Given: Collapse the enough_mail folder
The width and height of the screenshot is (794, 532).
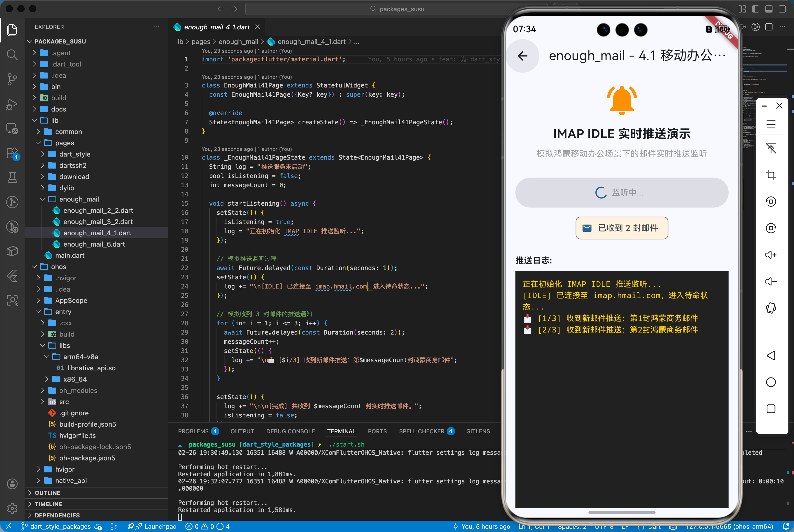Looking at the screenshot, I should [x=79, y=199].
